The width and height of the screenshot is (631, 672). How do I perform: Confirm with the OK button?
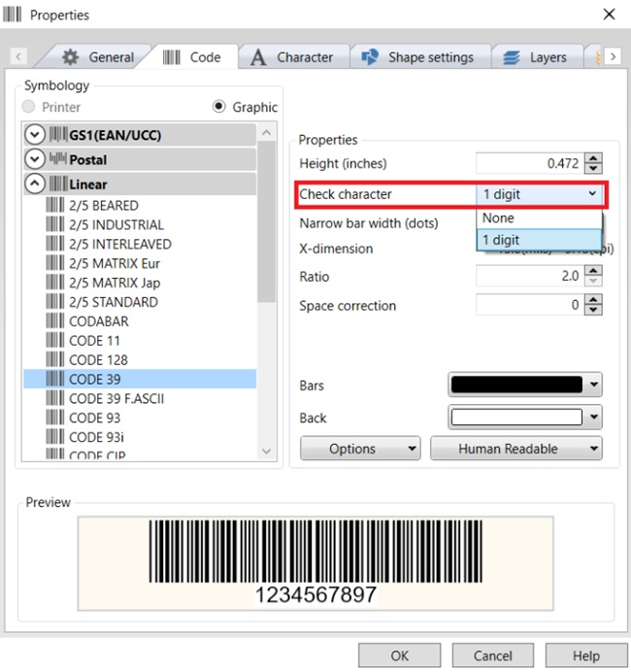(399, 655)
